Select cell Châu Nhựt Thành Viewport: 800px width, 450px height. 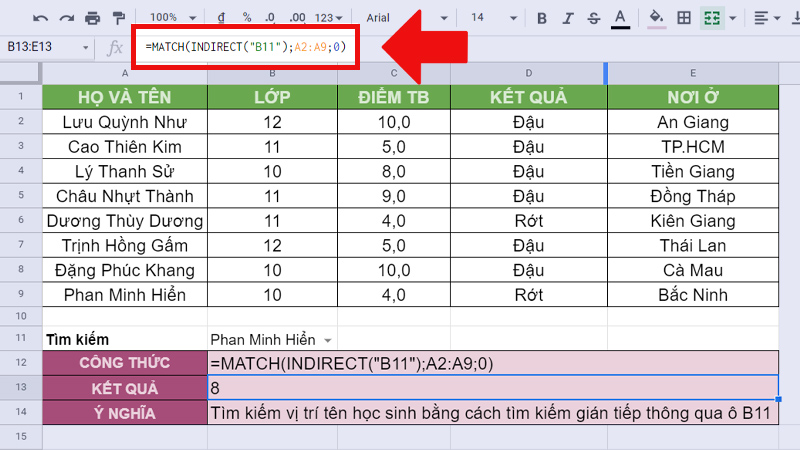point(124,196)
